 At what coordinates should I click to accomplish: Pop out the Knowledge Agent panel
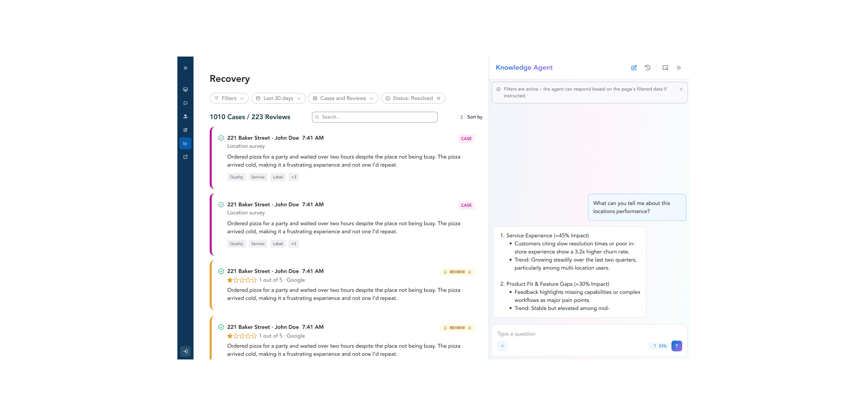(665, 68)
